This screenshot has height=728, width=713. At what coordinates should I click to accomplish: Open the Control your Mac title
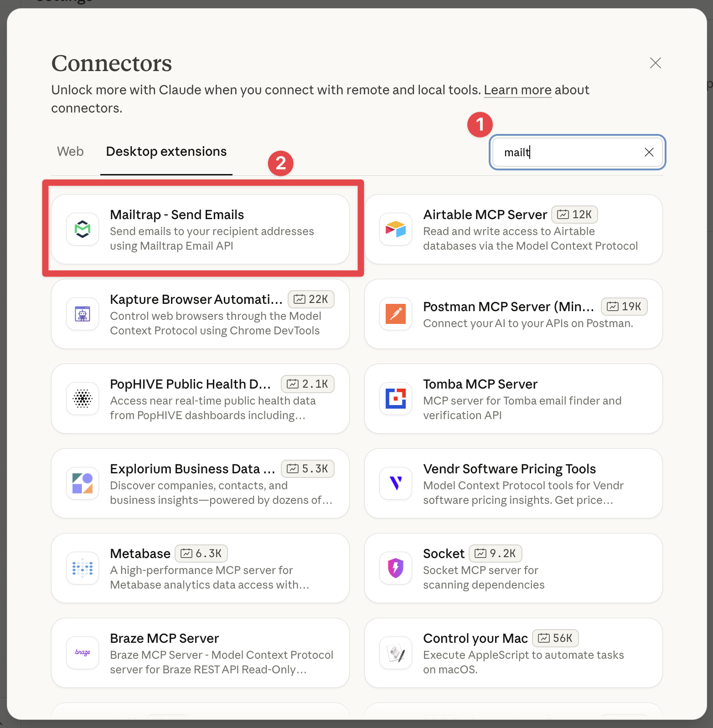click(475, 638)
